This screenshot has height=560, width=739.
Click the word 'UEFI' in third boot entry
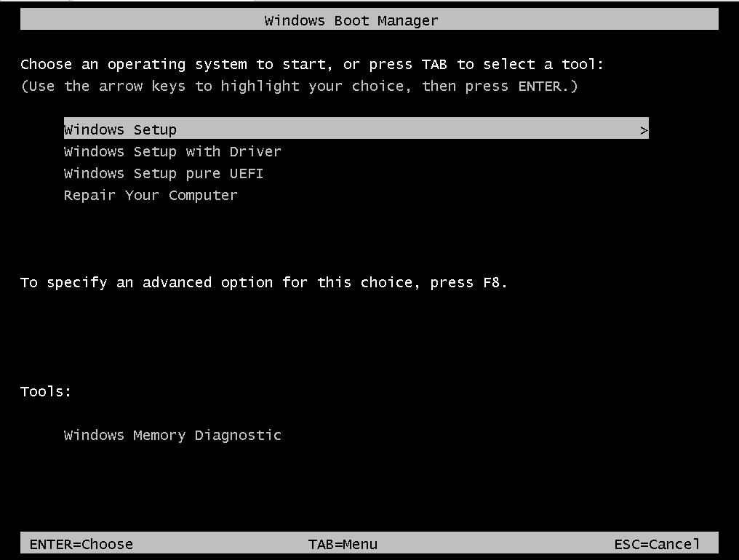tap(247, 174)
